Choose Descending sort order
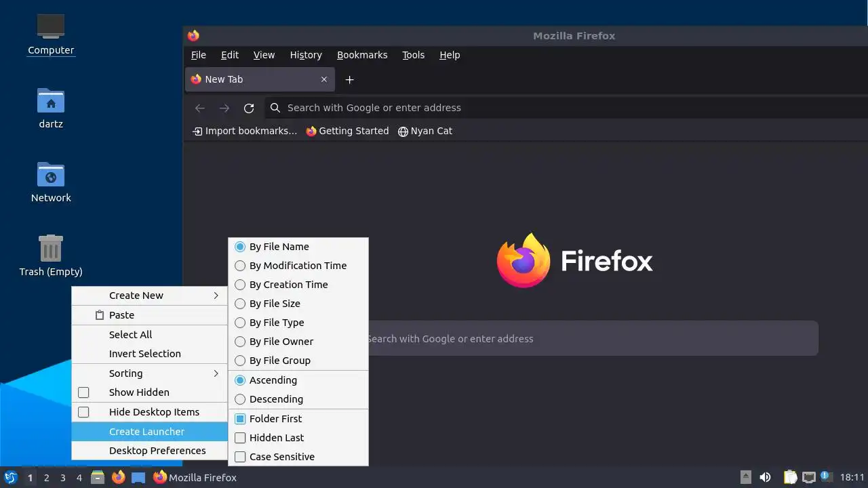The height and width of the screenshot is (488, 868). pyautogui.click(x=298, y=399)
